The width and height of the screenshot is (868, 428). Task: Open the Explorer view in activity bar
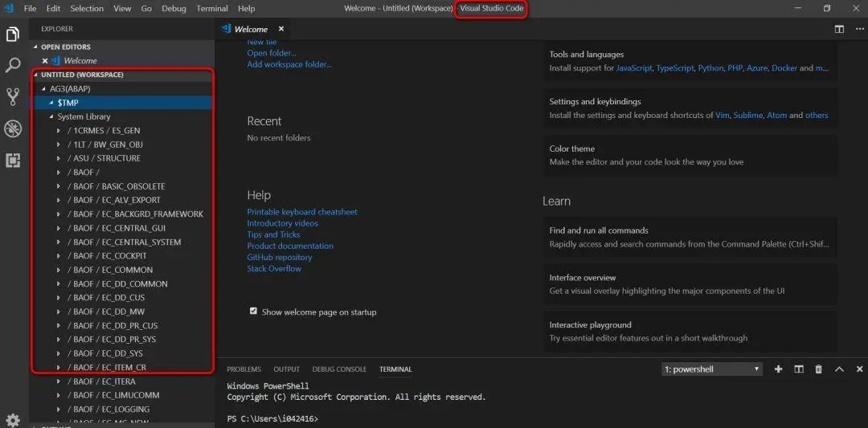(13, 35)
